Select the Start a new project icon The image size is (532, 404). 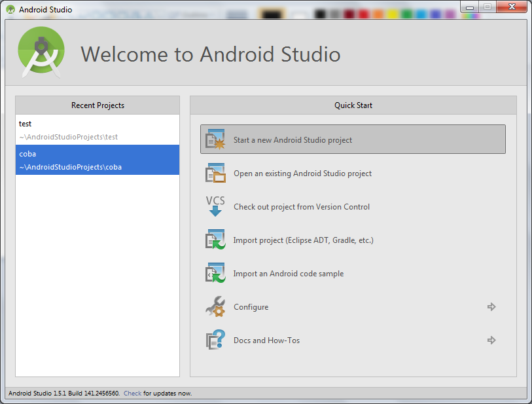pos(216,139)
